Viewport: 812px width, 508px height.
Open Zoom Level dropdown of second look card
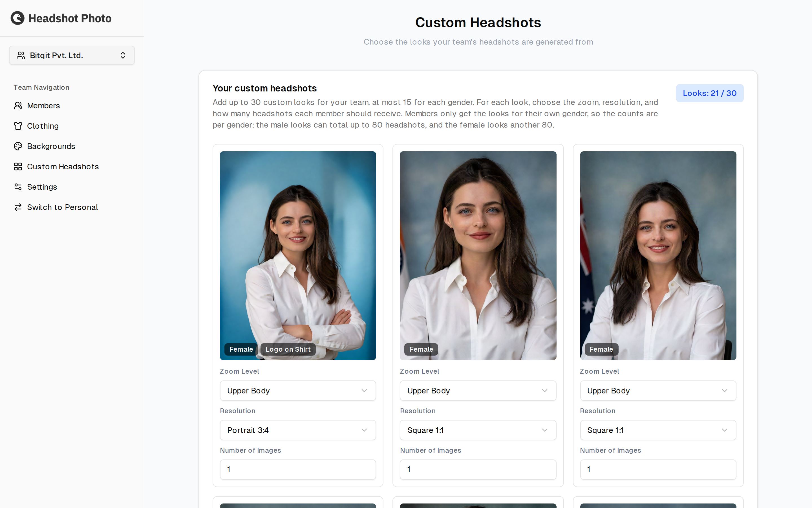click(x=478, y=390)
